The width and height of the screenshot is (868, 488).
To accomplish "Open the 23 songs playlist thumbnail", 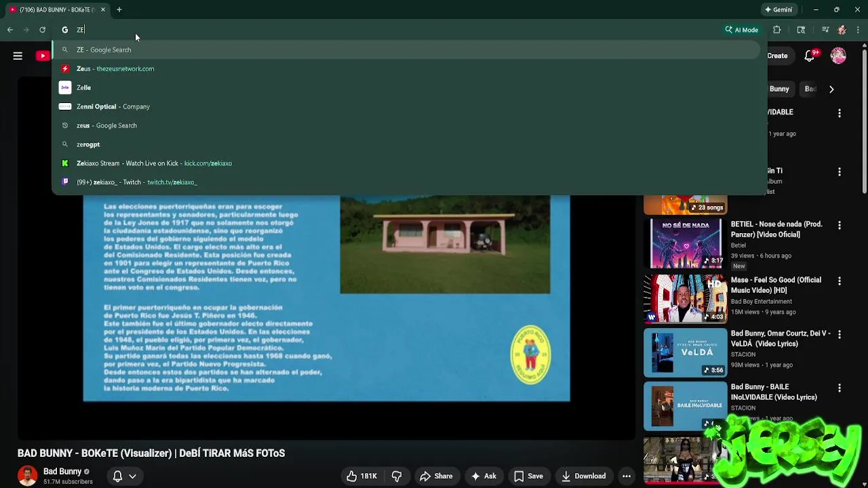I will point(685,205).
